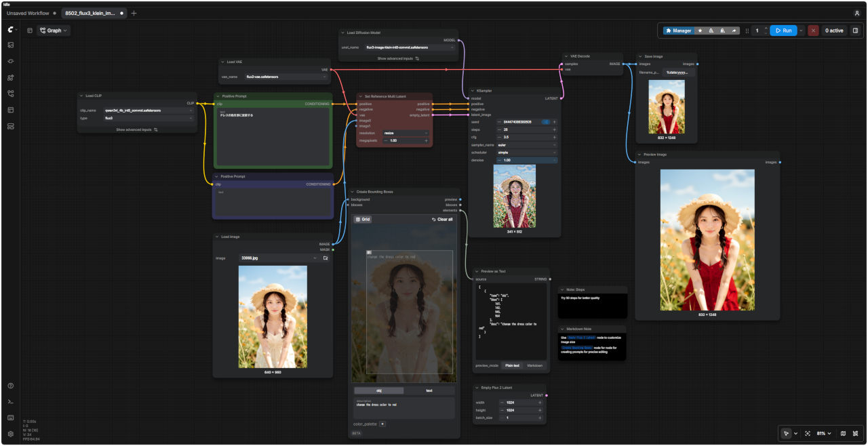Click the megapixels value field
The image size is (868, 446).
click(x=405, y=141)
